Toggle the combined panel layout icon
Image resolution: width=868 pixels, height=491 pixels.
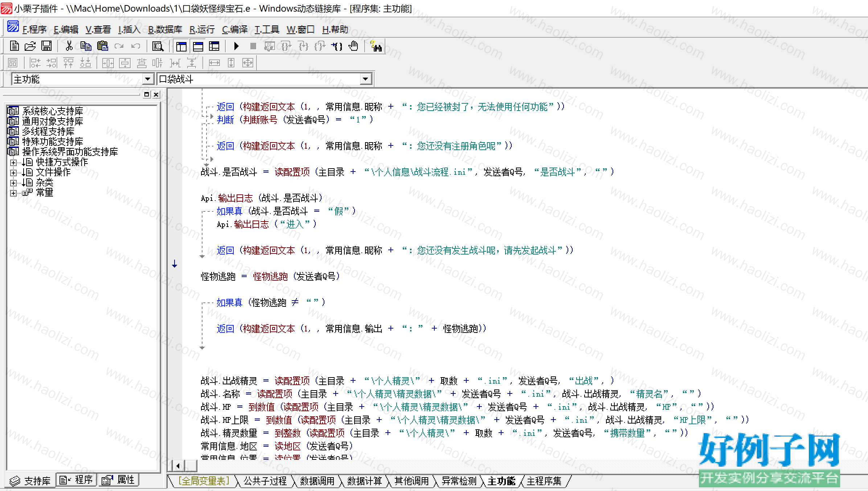click(x=214, y=46)
